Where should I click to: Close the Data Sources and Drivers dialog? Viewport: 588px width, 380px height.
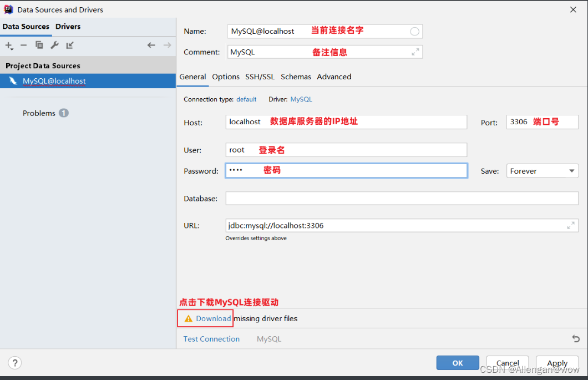pyautogui.click(x=573, y=9)
